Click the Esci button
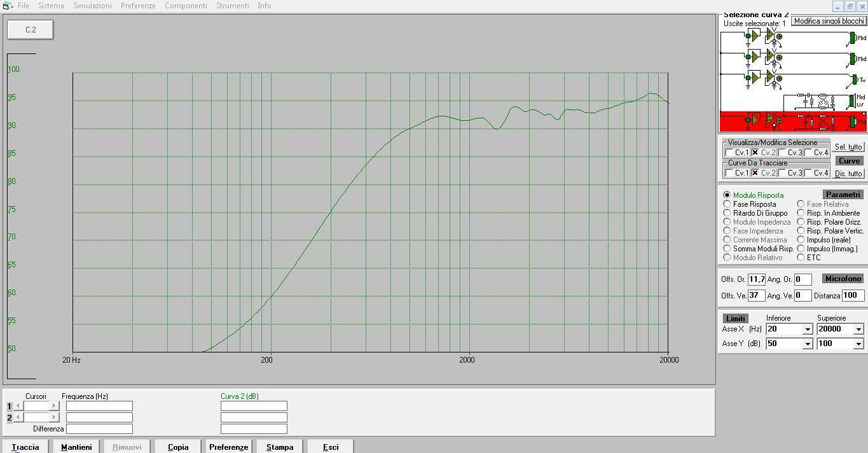868x453 pixels. pos(331,447)
